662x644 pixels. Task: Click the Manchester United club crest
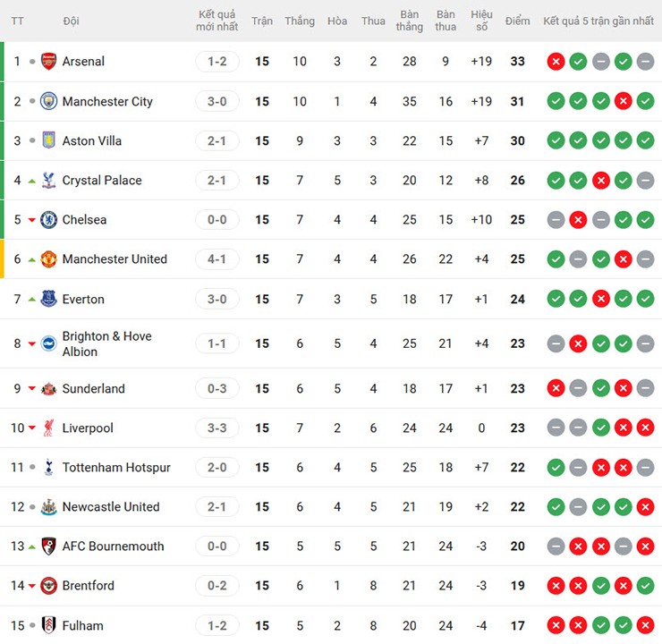pos(48,259)
